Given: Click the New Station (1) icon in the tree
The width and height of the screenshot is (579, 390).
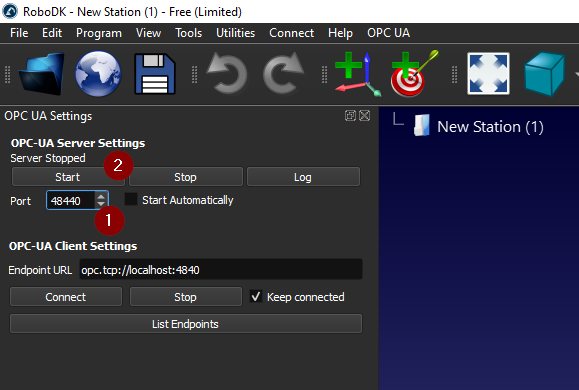Looking at the screenshot, I should coord(421,126).
